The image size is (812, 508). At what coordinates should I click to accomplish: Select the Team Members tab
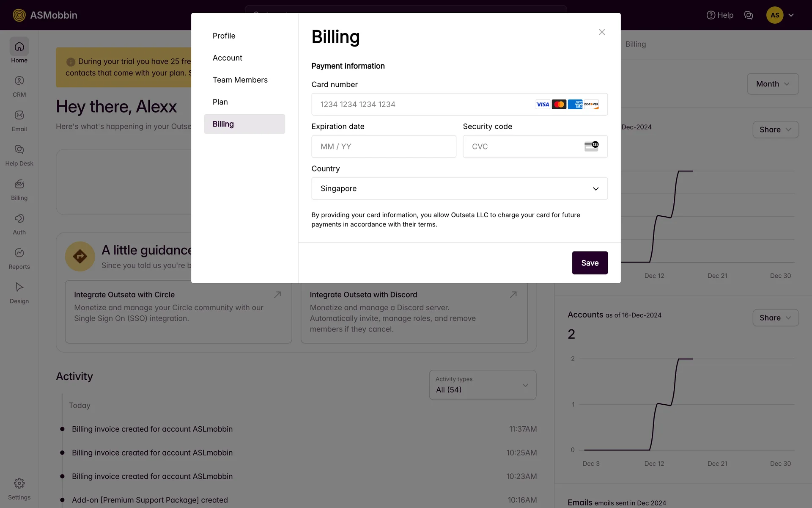click(240, 80)
